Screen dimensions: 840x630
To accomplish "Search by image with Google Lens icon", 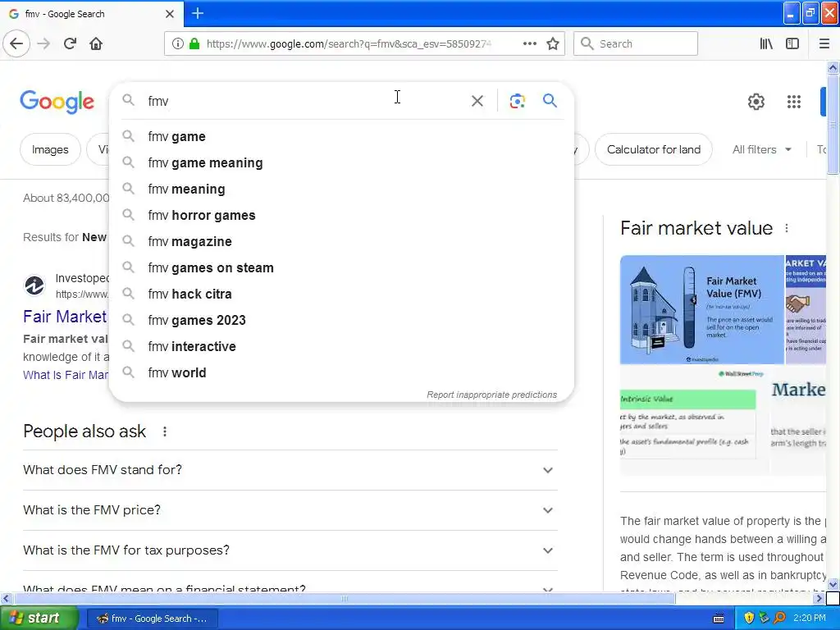I will click(517, 101).
